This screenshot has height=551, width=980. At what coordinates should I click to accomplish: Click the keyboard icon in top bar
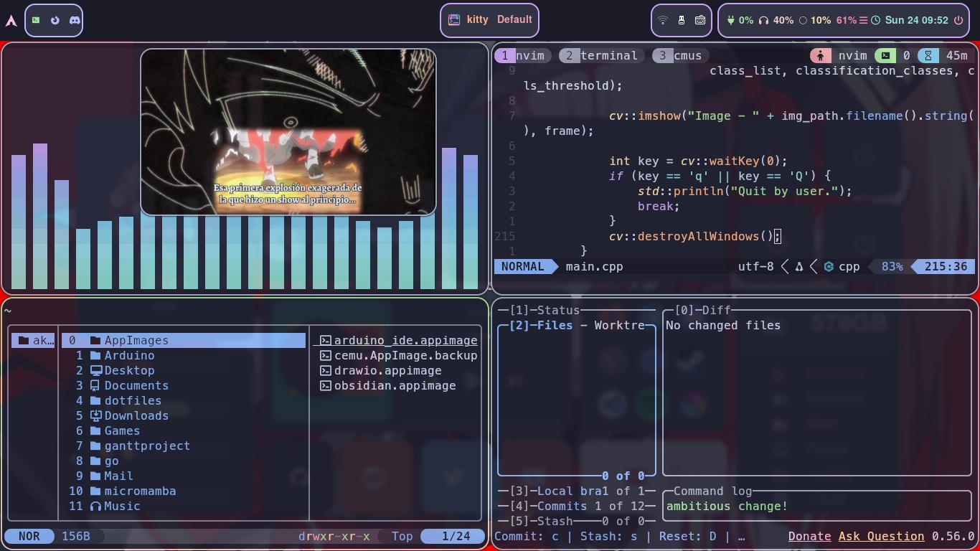(700, 20)
